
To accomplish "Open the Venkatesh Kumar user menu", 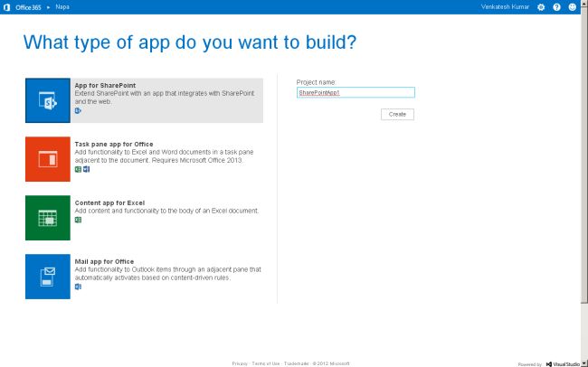I will click(505, 6).
